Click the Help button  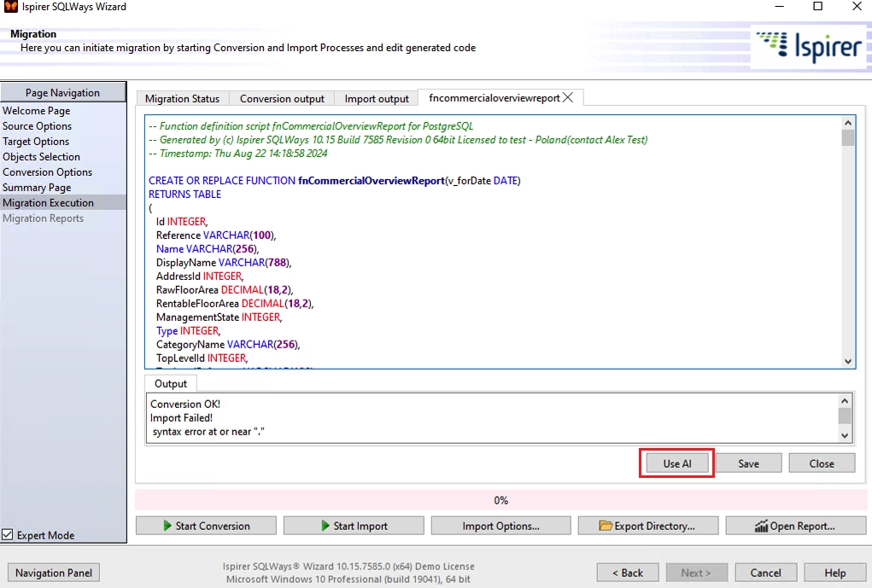(x=834, y=573)
